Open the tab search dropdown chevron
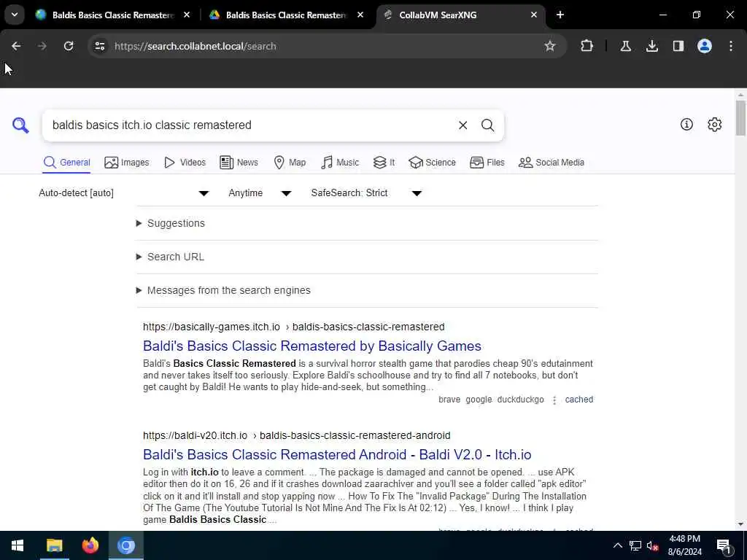The height and width of the screenshot is (560, 747). (x=15, y=15)
